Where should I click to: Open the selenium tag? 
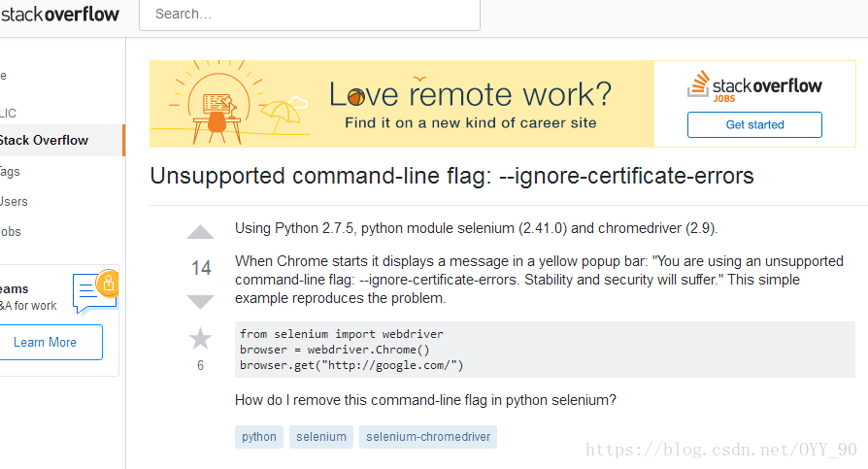pyautogui.click(x=321, y=437)
